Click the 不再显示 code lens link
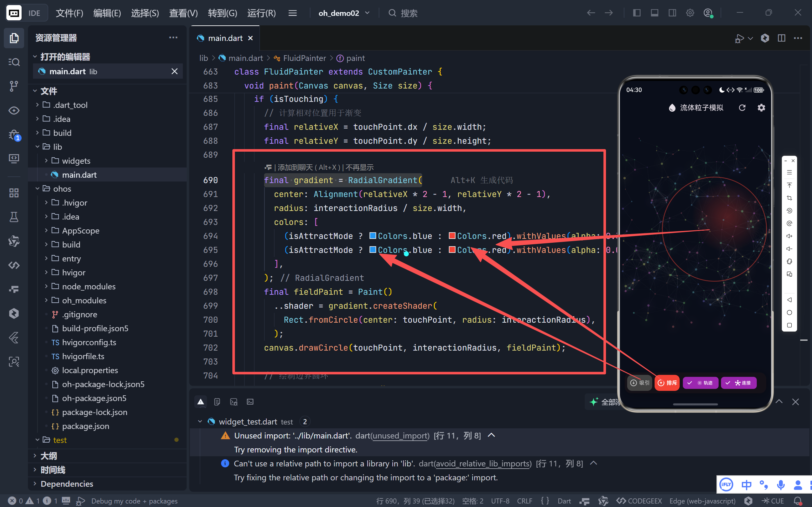The width and height of the screenshot is (812, 507). pyautogui.click(x=359, y=167)
